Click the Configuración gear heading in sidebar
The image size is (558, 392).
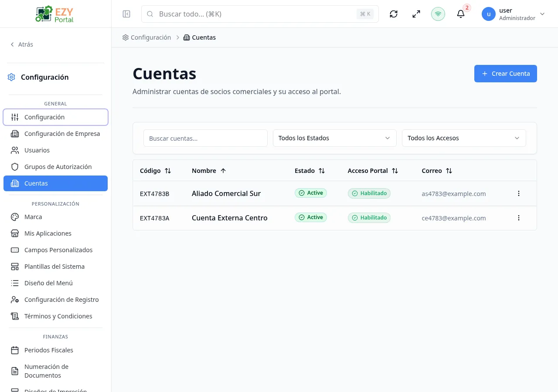tap(38, 77)
